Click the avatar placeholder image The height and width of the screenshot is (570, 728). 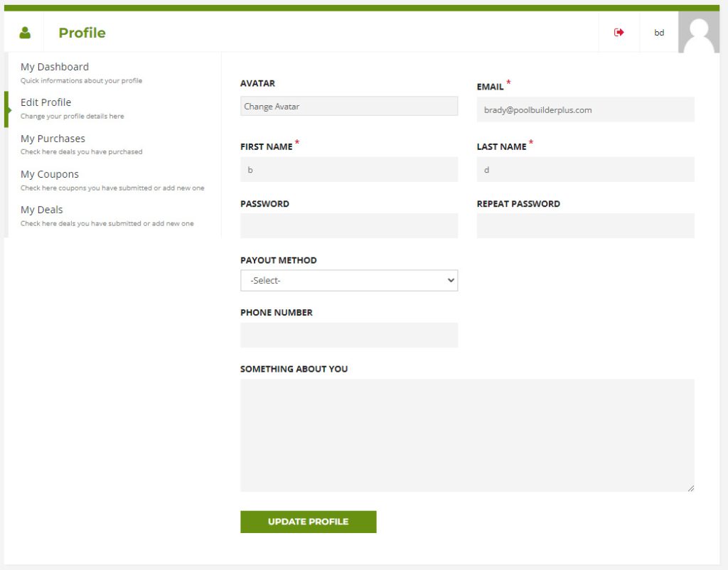click(699, 33)
